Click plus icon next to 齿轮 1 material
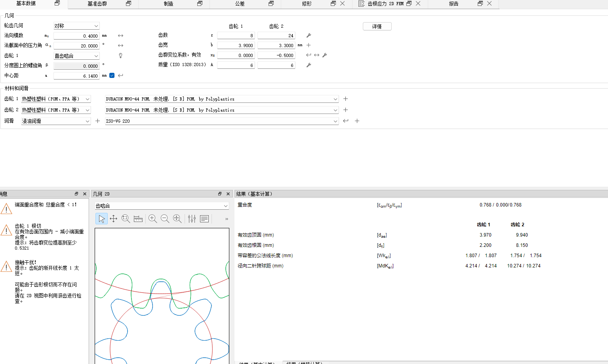 (x=345, y=99)
